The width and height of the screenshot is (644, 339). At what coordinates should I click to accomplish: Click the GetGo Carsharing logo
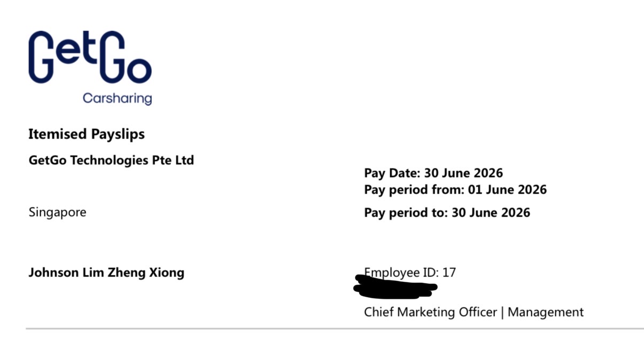point(90,68)
